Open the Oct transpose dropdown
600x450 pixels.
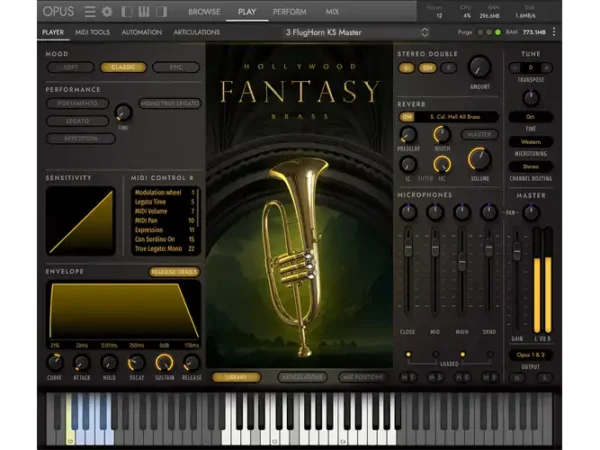click(x=530, y=117)
